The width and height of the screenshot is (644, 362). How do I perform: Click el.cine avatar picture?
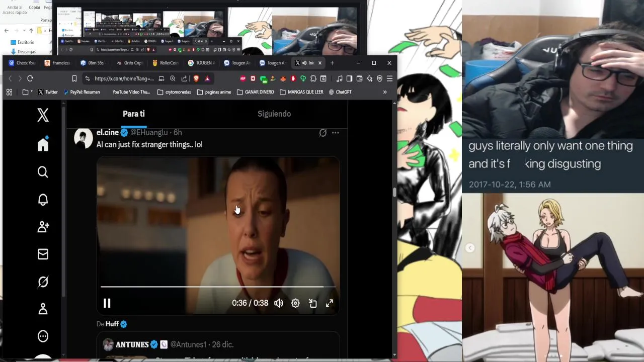(x=84, y=139)
